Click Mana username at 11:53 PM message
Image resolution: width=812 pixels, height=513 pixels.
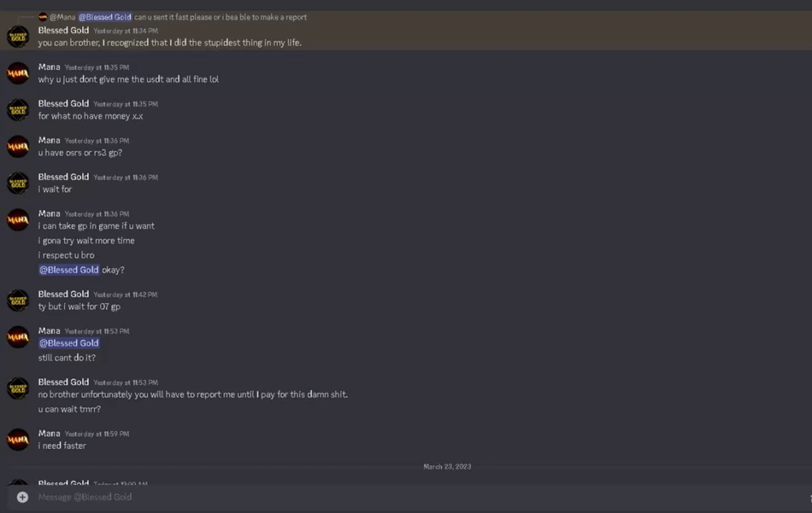point(49,330)
